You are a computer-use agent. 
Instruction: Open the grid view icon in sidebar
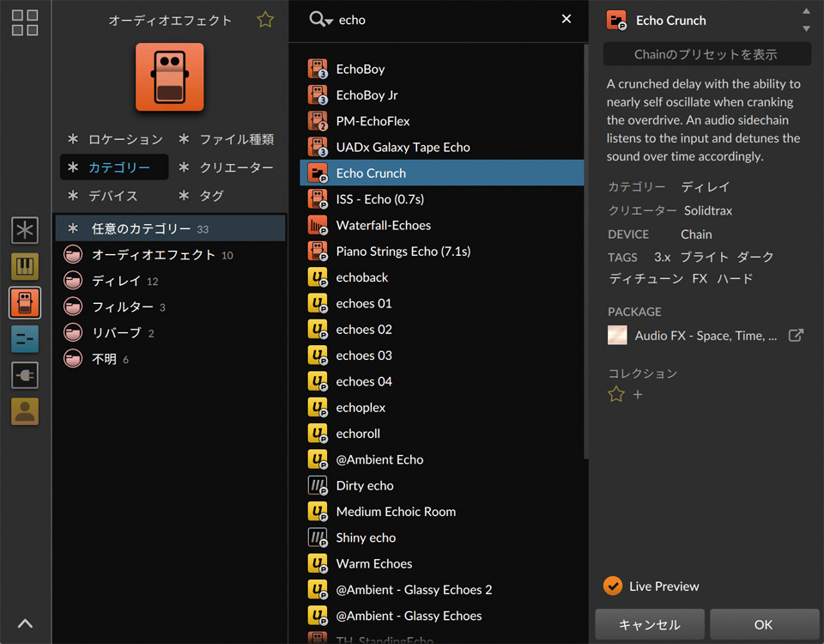point(25,22)
